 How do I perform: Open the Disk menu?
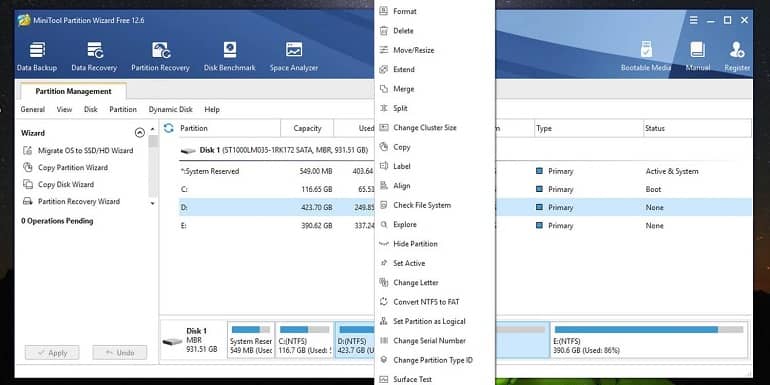[x=91, y=110]
